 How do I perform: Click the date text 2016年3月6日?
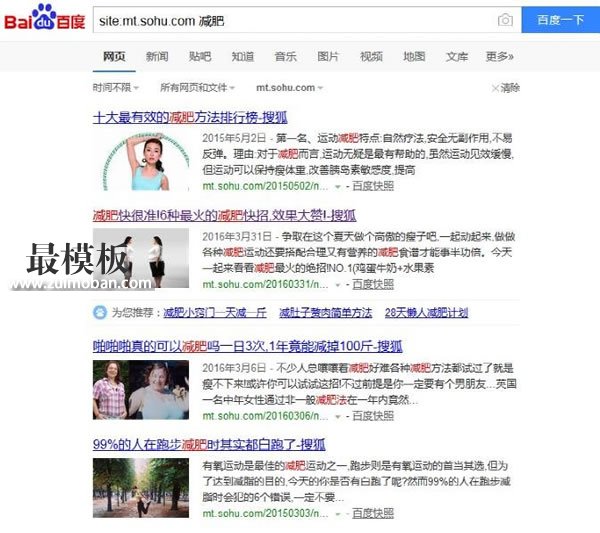coord(234,368)
